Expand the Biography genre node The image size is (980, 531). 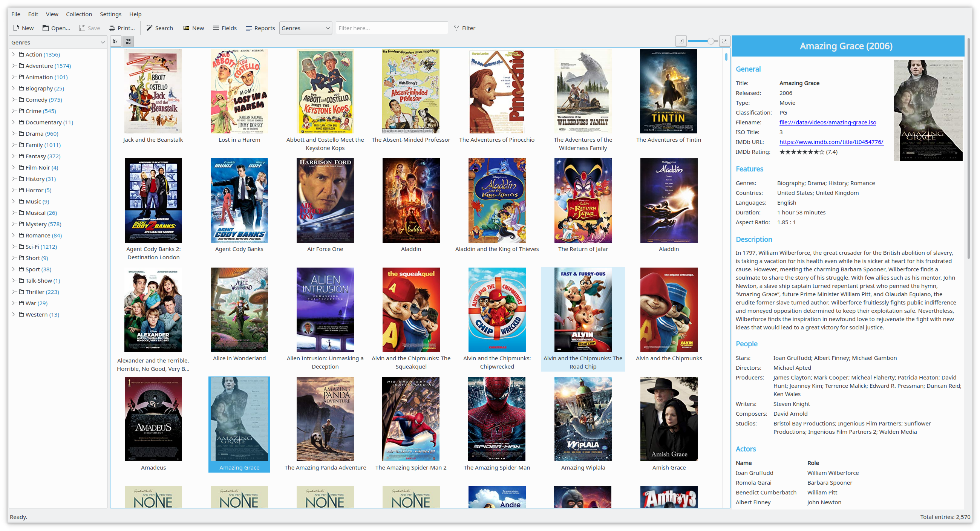pos(14,88)
